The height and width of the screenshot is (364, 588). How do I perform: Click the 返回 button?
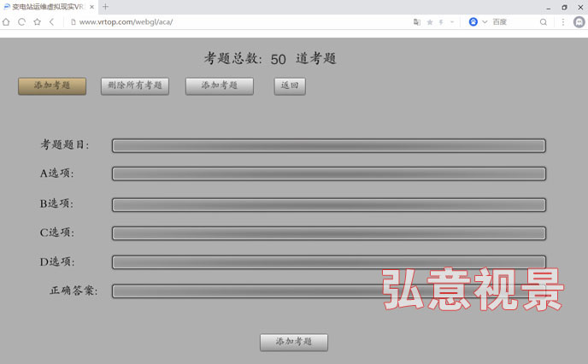pos(290,86)
